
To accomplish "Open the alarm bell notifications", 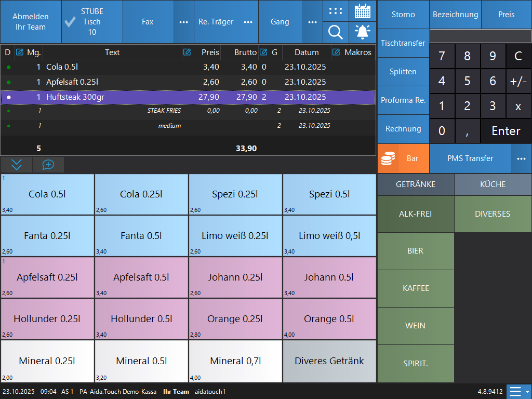I will click(x=363, y=33).
